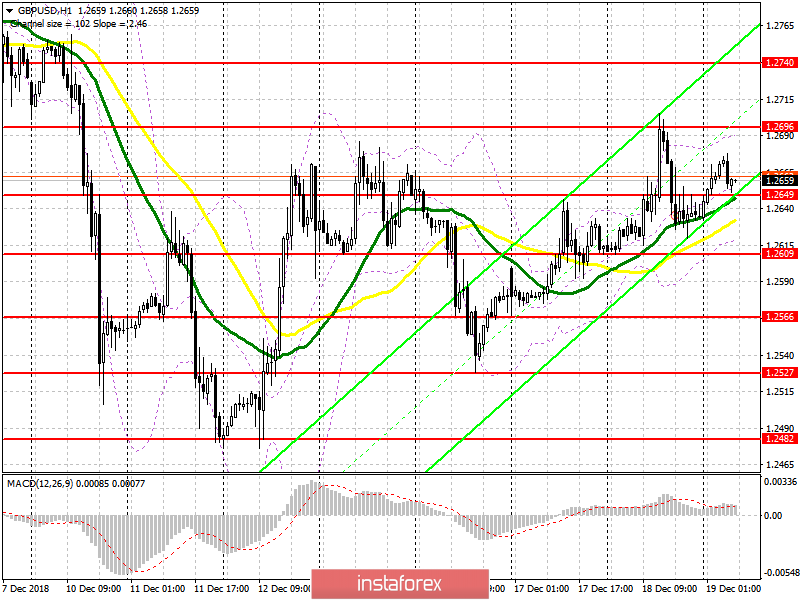Select the red 1.2696 price level tag

click(x=780, y=127)
